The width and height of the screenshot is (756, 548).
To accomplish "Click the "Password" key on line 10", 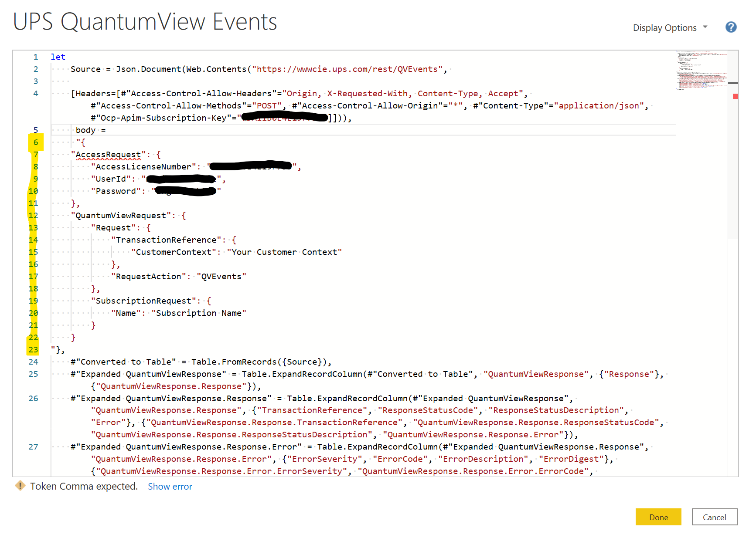I will pos(116,191).
